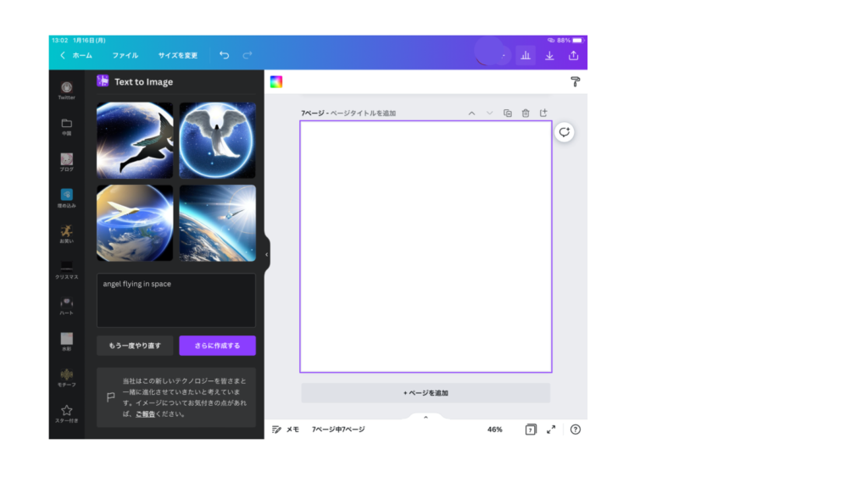The width and height of the screenshot is (868, 488).
Task: Open the 46% zoom level control
Action: pyautogui.click(x=495, y=430)
